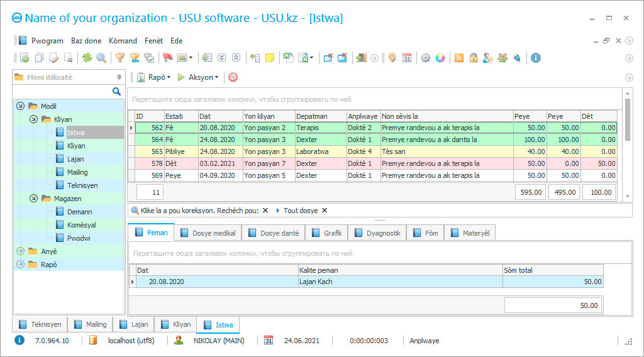Open the calendar icon in the toolbar

(407, 58)
